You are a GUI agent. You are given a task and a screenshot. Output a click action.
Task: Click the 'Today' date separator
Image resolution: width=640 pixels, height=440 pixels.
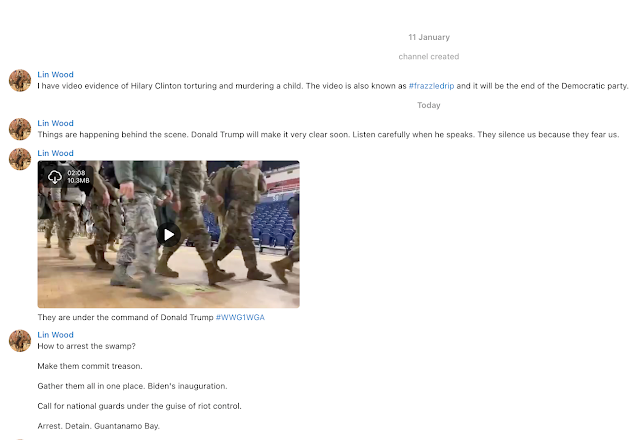(x=429, y=105)
